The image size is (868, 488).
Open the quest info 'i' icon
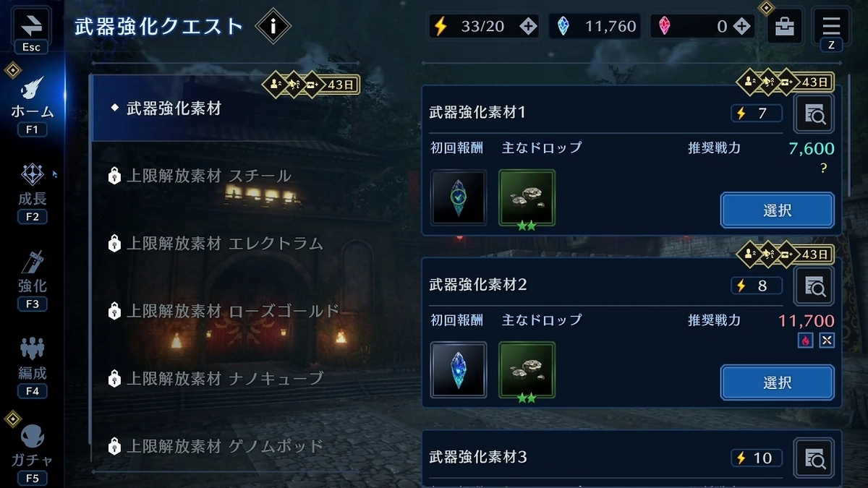[273, 27]
